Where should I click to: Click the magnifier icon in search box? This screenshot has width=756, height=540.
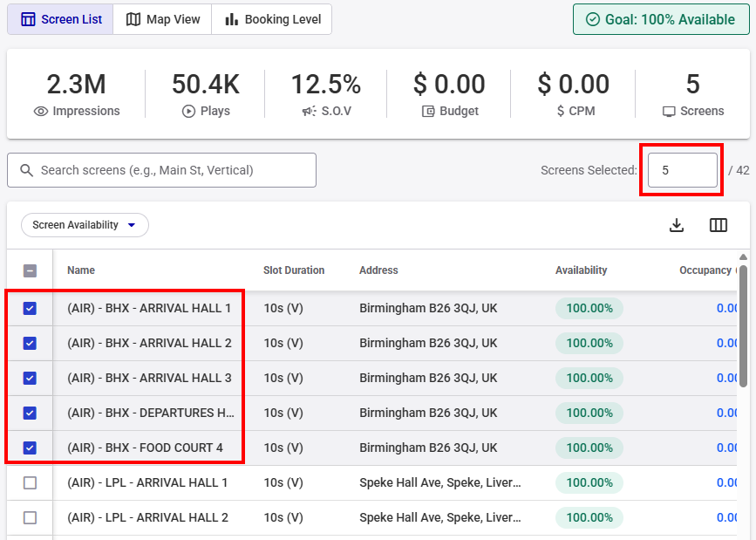point(26,170)
